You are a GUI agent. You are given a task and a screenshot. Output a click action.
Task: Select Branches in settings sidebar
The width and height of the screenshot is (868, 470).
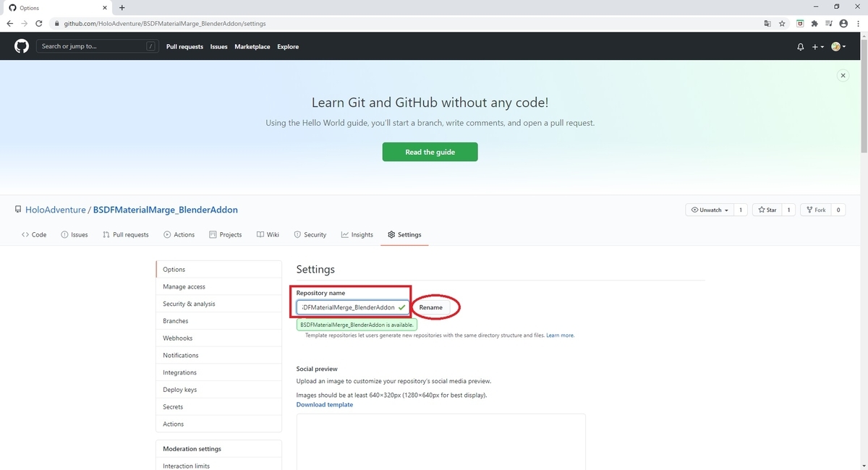click(x=218, y=321)
